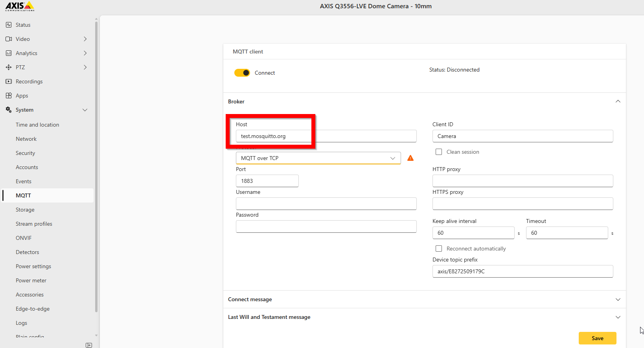The height and width of the screenshot is (348, 644).
Task: Open Power settings
Action: (x=33, y=266)
